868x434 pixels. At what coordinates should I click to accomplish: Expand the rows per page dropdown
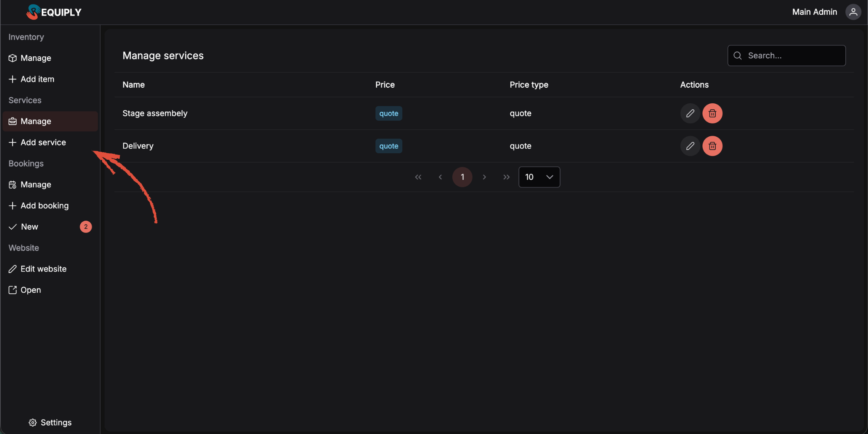[x=539, y=177]
